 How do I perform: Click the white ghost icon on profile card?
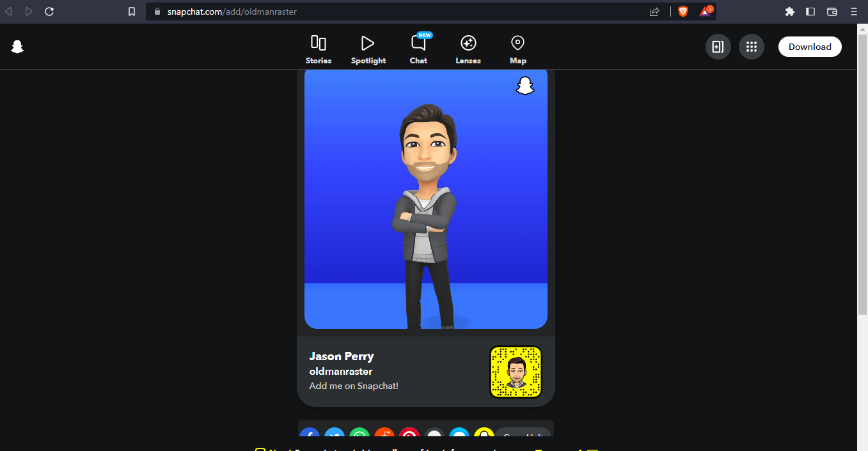click(x=525, y=86)
